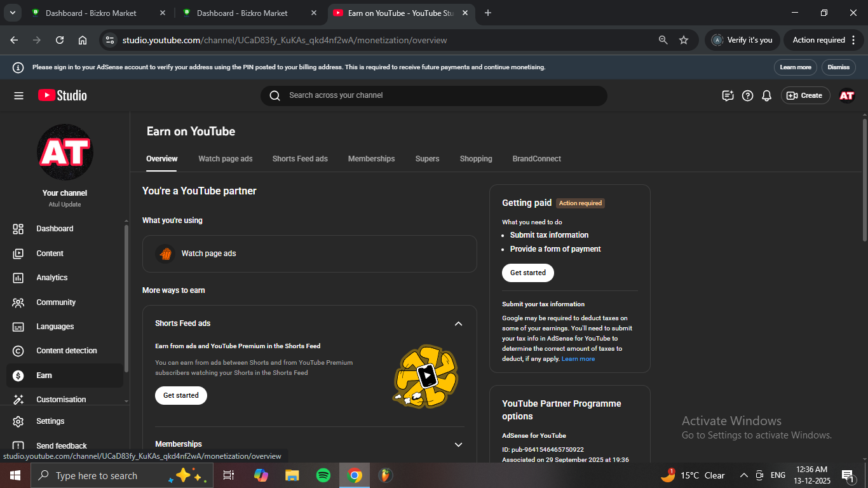The width and height of the screenshot is (868, 488).
Task: Switch to the Watch page ads tab
Action: [x=225, y=159]
